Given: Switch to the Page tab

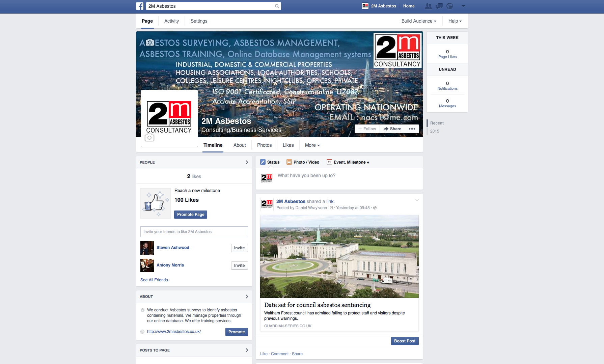Looking at the screenshot, I should (x=147, y=21).
